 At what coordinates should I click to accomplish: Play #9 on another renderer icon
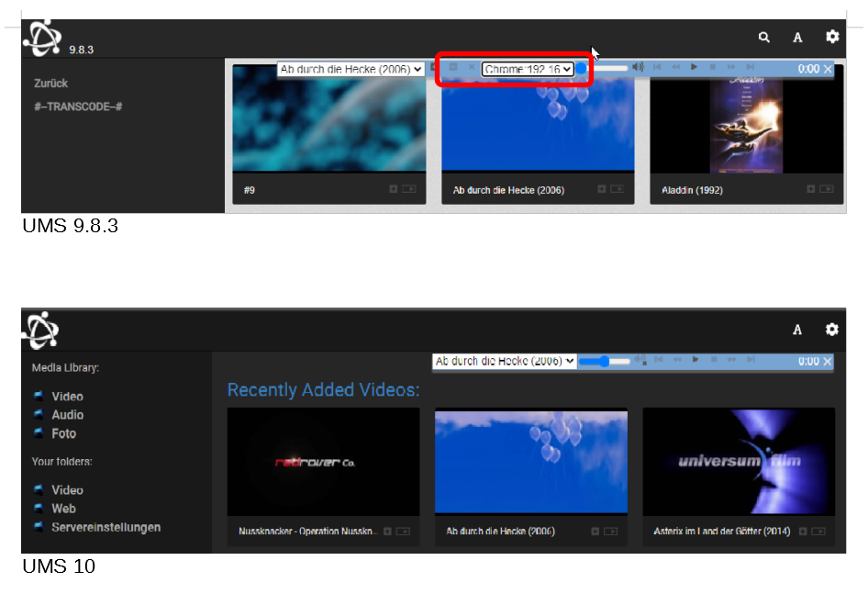(409, 189)
